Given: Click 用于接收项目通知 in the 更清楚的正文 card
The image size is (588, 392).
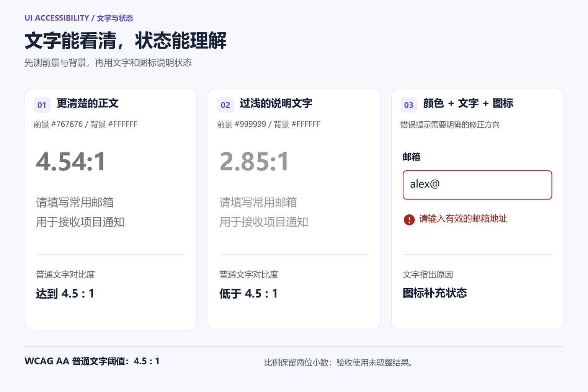Looking at the screenshot, I should point(80,222).
